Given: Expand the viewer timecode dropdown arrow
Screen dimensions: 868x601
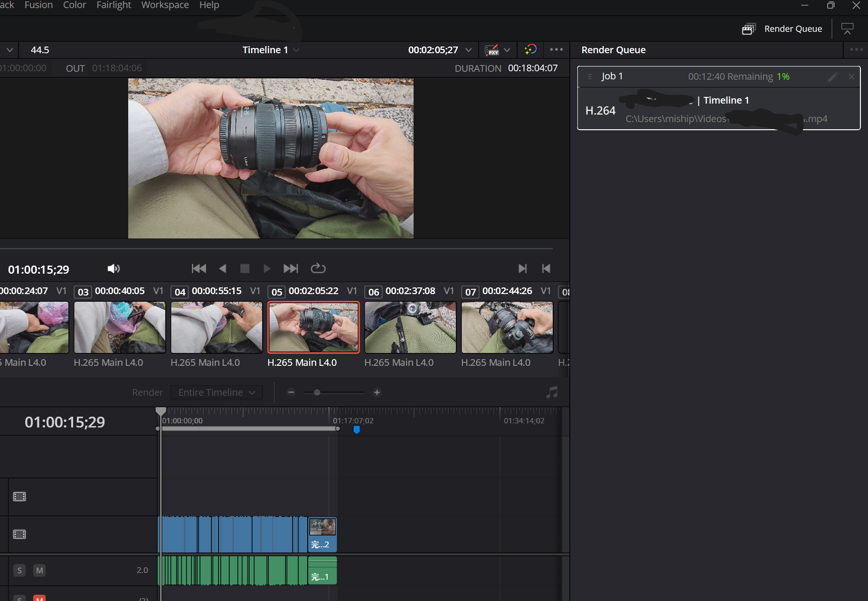Looking at the screenshot, I should click(x=469, y=50).
